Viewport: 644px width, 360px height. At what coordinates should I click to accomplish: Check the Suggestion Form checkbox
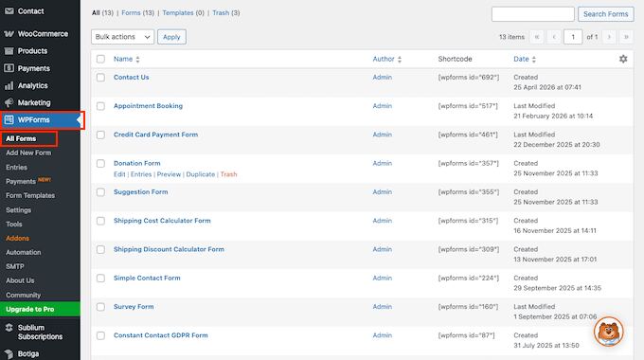click(100, 192)
